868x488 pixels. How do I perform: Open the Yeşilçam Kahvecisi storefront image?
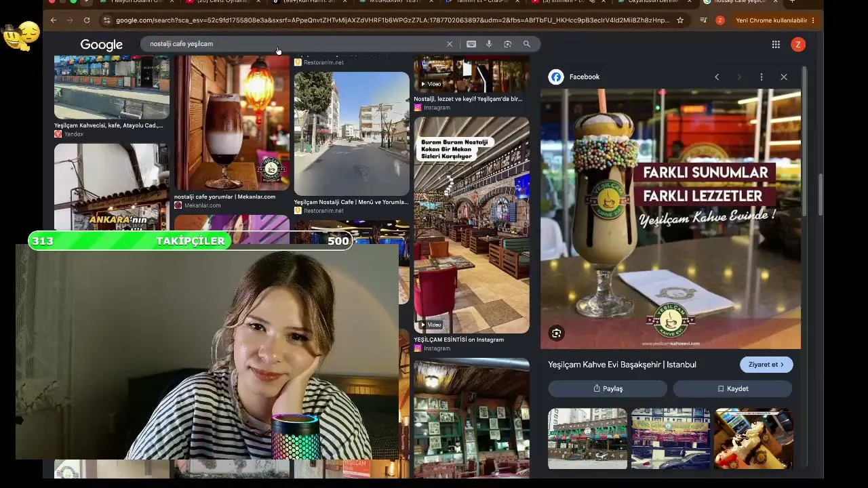tap(112, 87)
